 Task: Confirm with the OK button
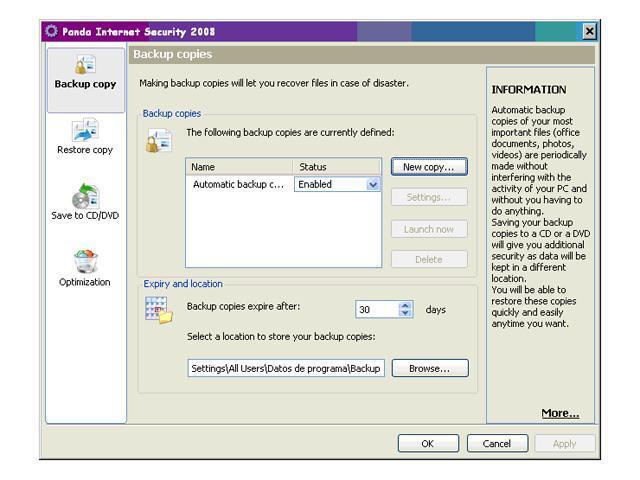click(428, 443)
